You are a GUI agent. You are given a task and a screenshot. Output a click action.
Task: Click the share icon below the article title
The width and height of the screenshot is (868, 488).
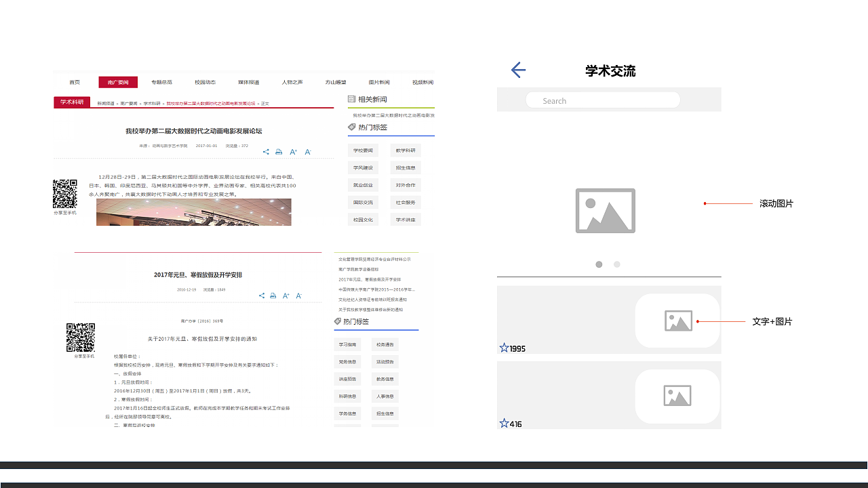[x=267, y=152]
